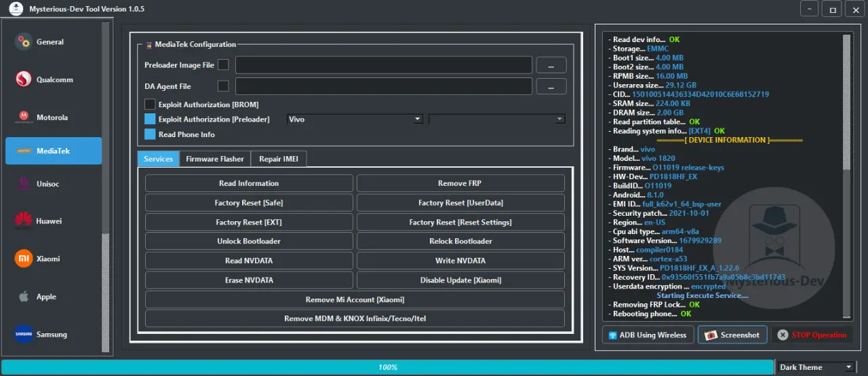Click the Read NVDATA button
Viewport: 868px width, 376px height.
coord(249,261)
